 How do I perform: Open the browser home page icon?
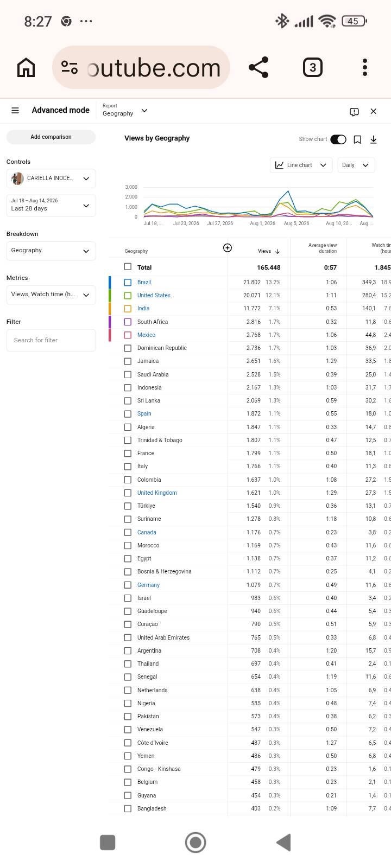coord(26,67)
